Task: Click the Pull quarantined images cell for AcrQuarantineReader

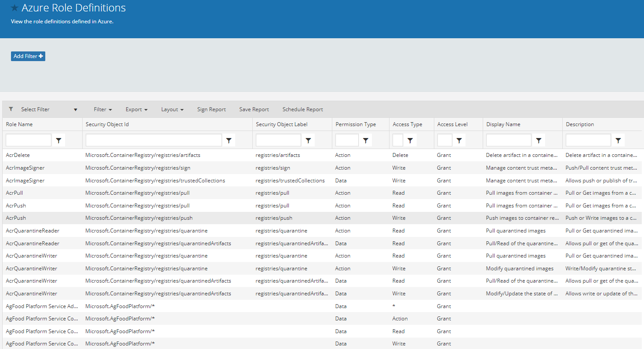Action: [516, 231]
